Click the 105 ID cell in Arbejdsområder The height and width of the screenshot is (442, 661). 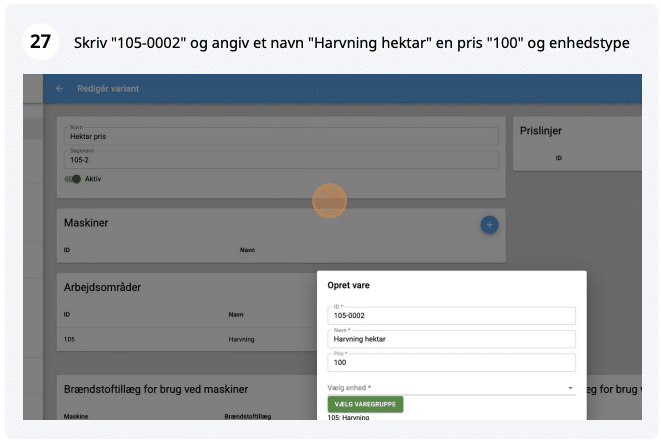(69, 339)
